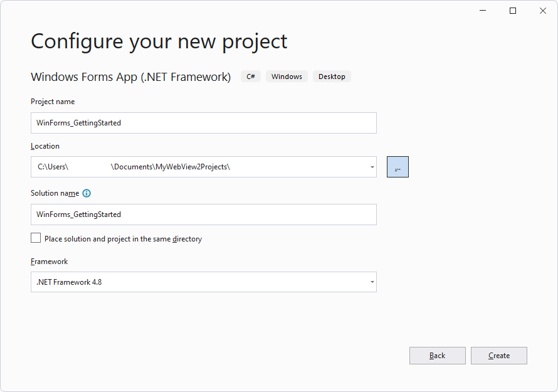The image size is (558, 392).
Task: Click the info icon beside Solution name
Action: 87,193
